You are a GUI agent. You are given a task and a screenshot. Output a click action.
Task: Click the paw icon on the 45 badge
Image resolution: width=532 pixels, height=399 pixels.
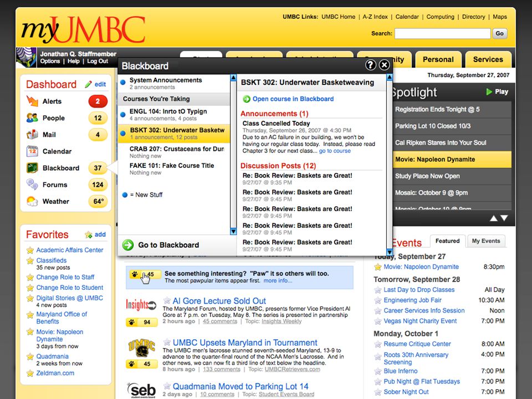coord(135,274)
